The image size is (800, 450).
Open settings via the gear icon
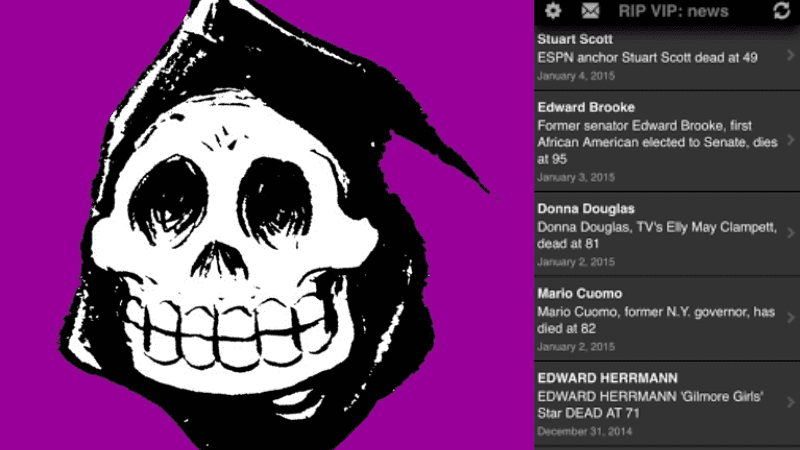point(553,10)
